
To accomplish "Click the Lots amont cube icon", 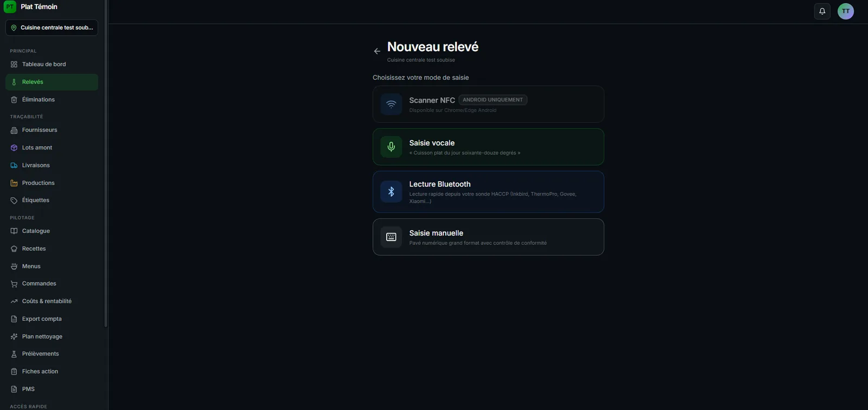I will 14,148.
